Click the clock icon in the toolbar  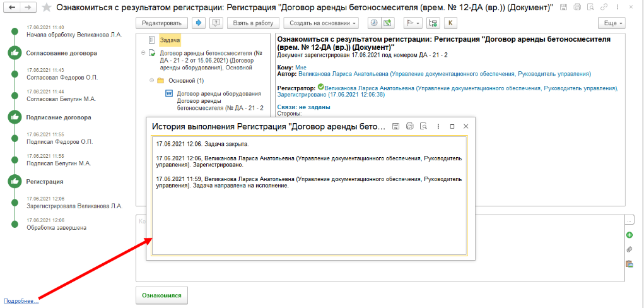374,23
